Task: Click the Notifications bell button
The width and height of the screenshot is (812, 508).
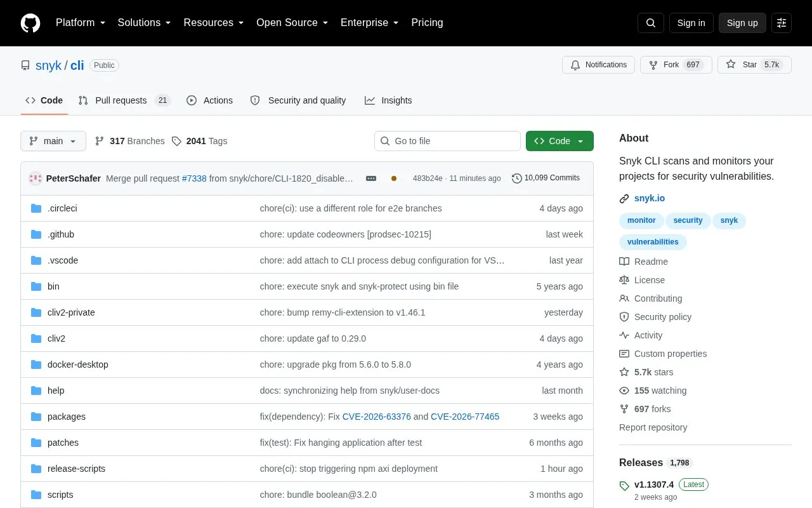Action: point(598,65)
